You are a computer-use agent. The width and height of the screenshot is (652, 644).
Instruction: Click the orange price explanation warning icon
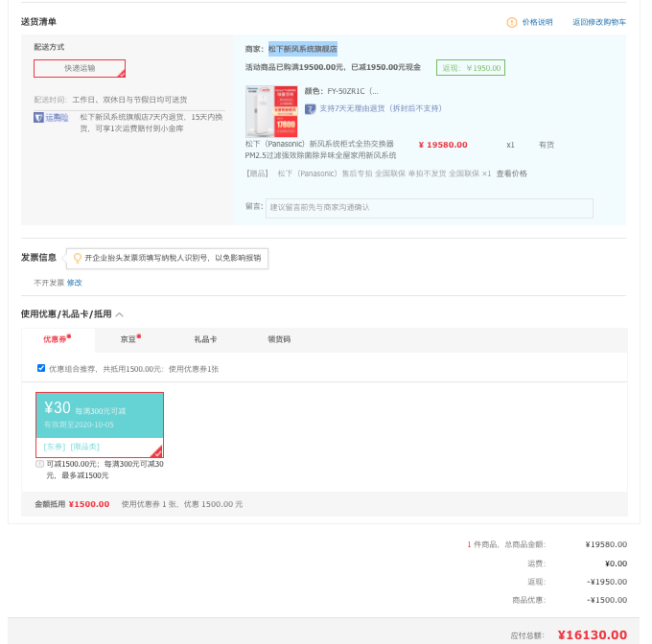pyautogui.click(x=511, y=22)
